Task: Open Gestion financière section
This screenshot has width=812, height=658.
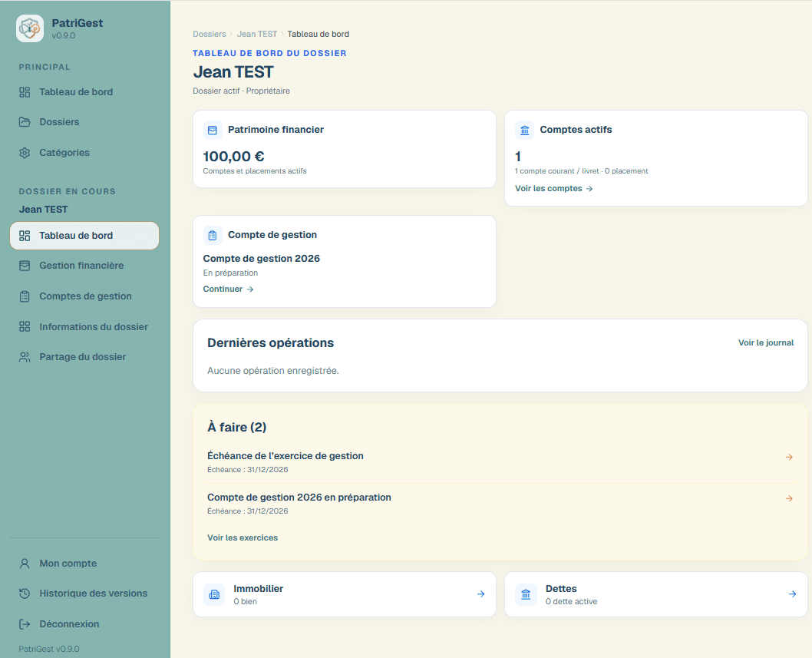Action: pyautogui.click(x=84, y=265)
